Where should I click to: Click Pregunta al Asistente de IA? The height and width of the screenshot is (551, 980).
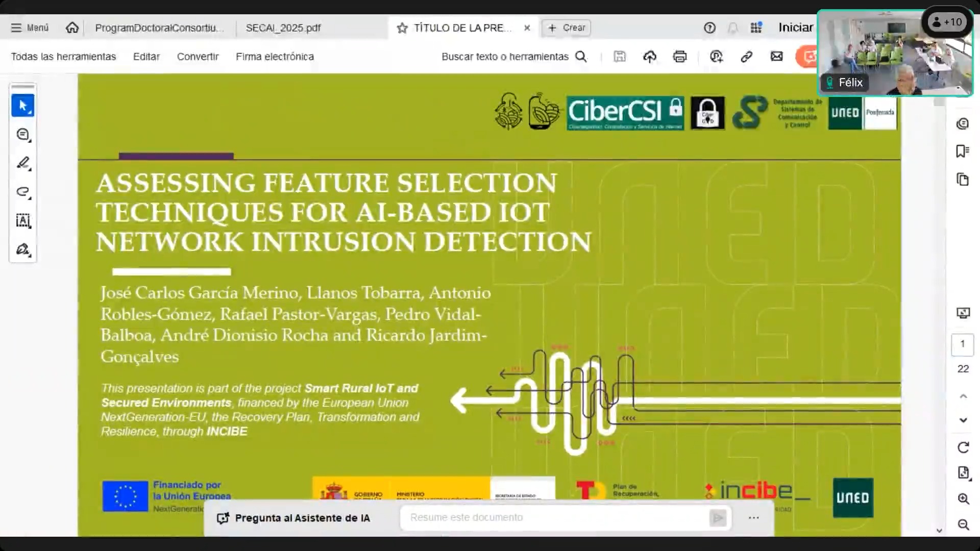coord(293,518)
